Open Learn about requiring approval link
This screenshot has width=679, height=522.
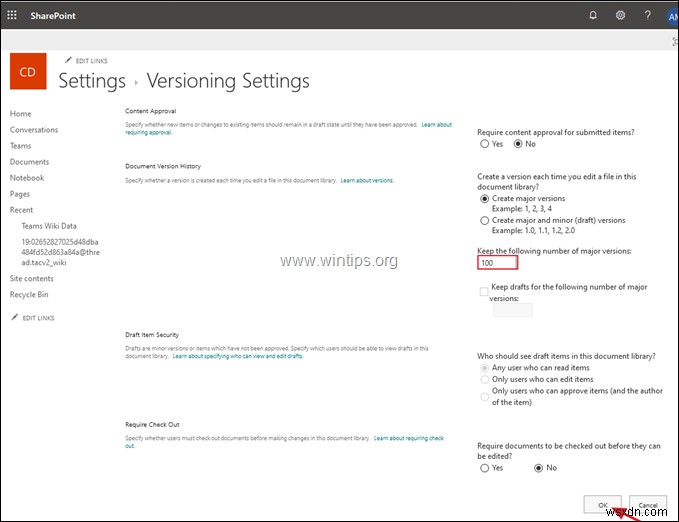tap(437, 124)
